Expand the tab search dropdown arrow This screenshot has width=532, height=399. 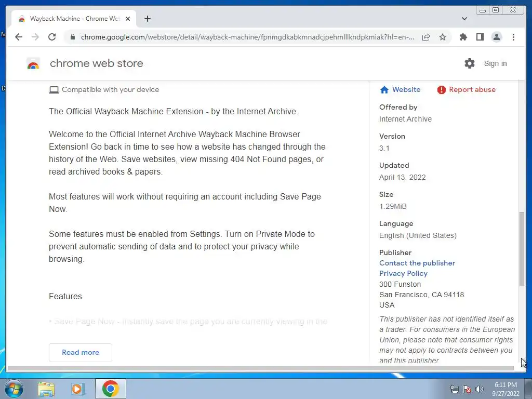click(x=464, y=19)
